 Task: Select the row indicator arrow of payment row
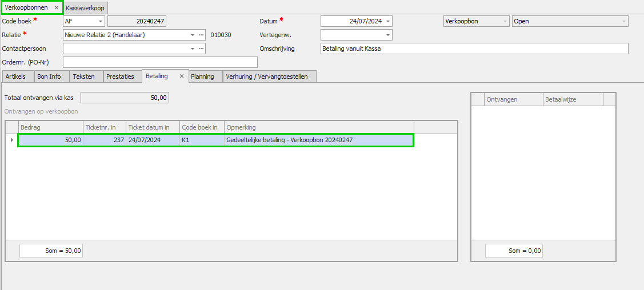click(x=12, y=140)
